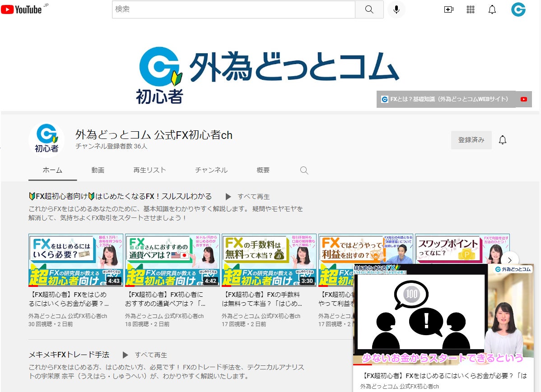
Task: Search within channel using the tab magnifier icon
Action: tap(304, 171)
